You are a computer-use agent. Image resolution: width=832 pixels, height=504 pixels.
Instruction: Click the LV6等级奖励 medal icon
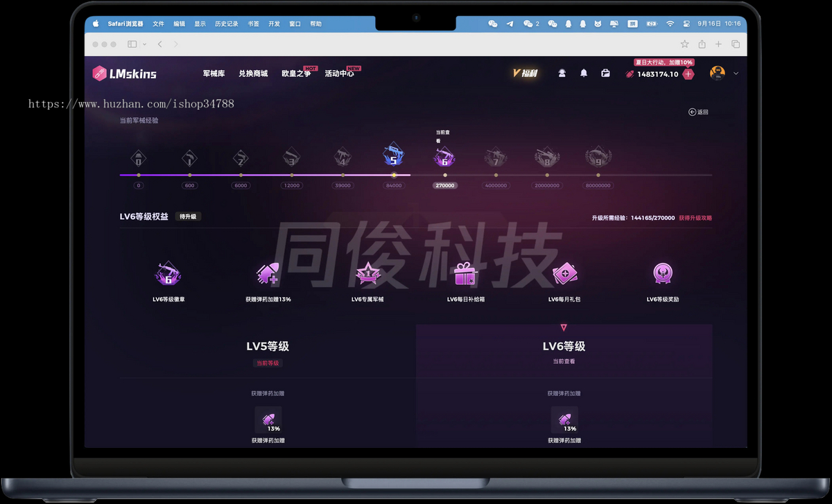coord(663,274)
